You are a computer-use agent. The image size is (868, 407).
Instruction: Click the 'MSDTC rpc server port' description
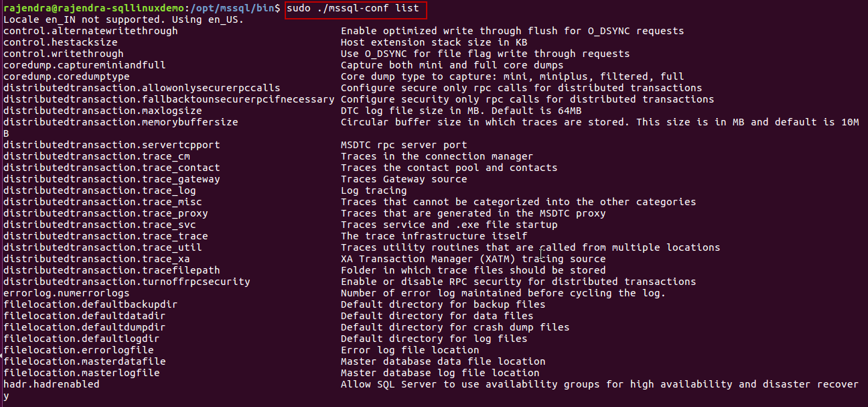404,145
